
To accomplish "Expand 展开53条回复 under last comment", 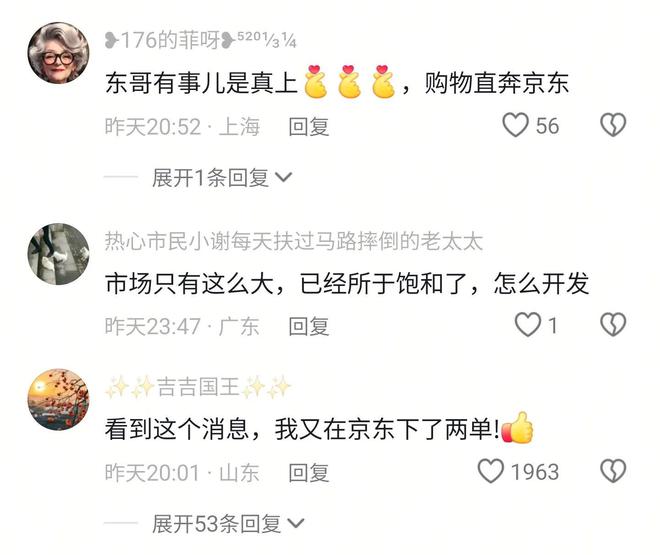I will point(228,524).
